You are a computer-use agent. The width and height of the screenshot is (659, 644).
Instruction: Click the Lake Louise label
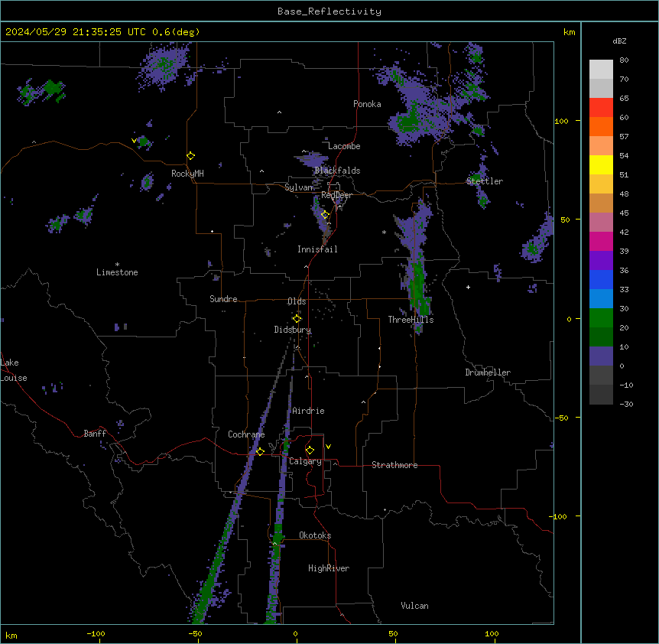(14, 370)
